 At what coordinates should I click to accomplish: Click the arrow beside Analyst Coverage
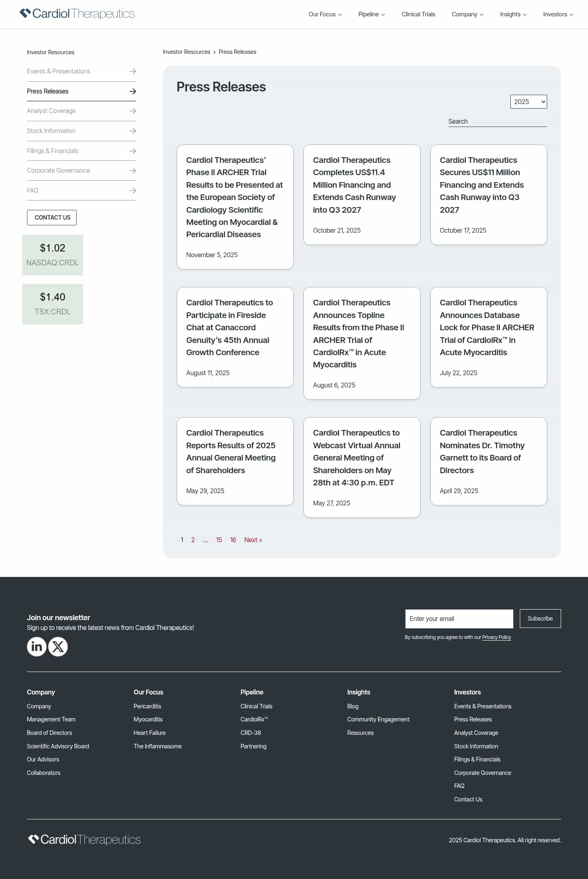[132, 111]
